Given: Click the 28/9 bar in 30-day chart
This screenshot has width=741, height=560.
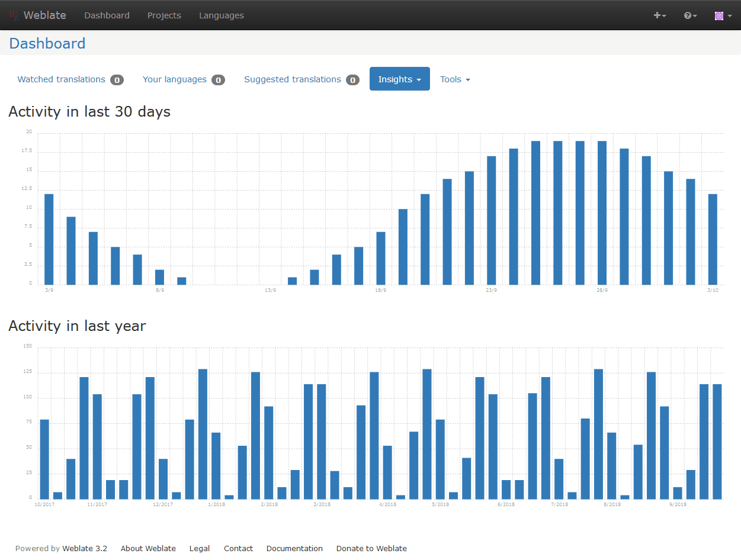Looking at the screenshot, I should 602,213.
